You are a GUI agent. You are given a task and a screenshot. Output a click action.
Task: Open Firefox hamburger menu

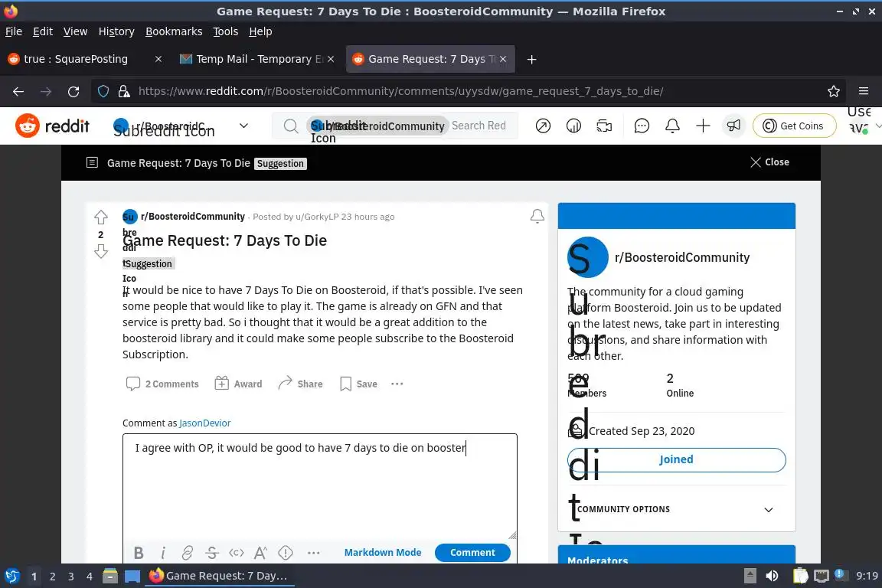(864, 91)
